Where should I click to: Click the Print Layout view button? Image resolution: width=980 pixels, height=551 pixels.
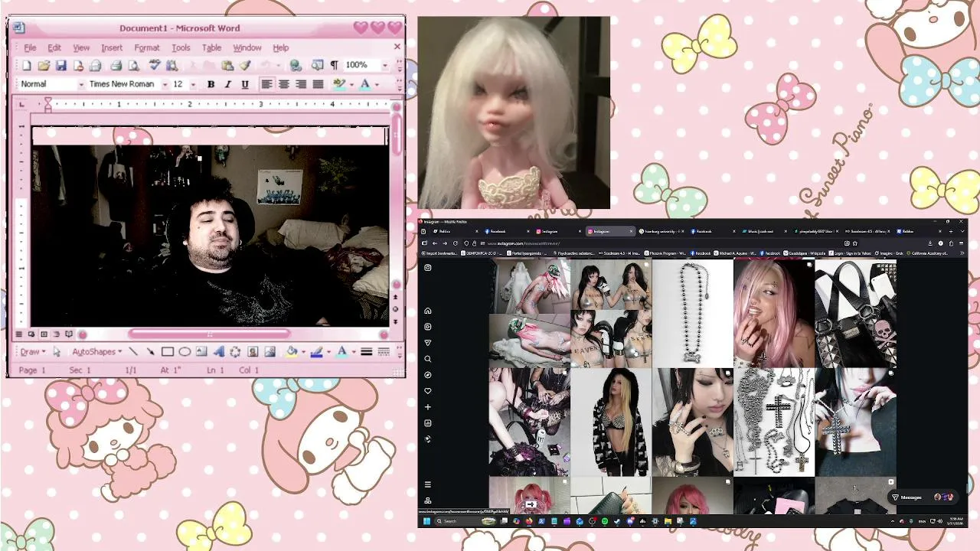[x=44, y=334]
